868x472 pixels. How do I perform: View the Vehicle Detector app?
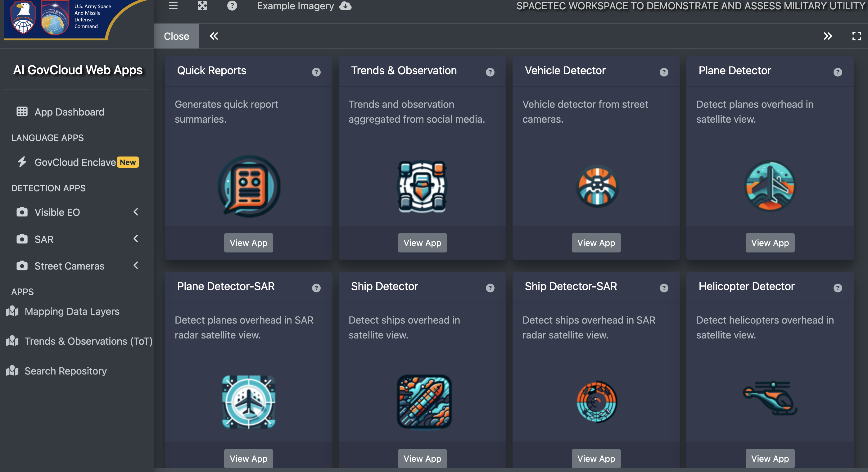(x=596, y=243)
